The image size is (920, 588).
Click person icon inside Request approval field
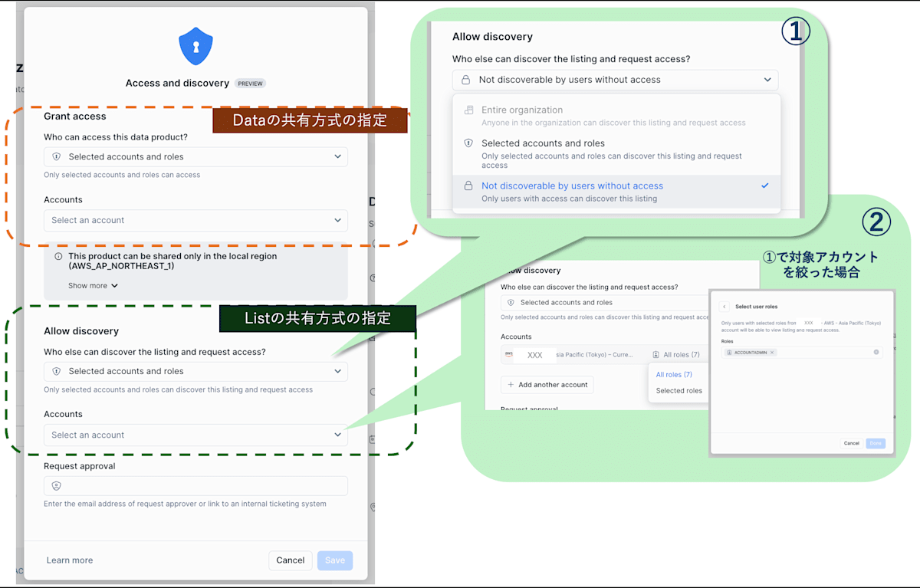(56, 486)
